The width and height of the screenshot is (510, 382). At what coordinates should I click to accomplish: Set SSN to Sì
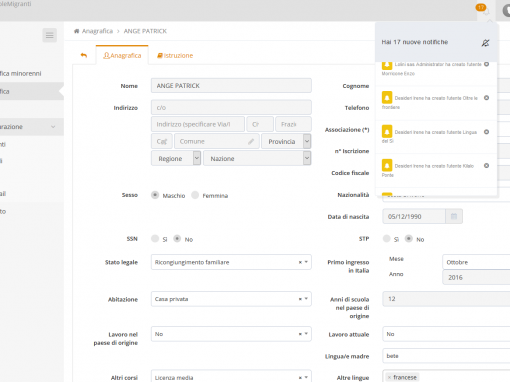click(155, 239)
